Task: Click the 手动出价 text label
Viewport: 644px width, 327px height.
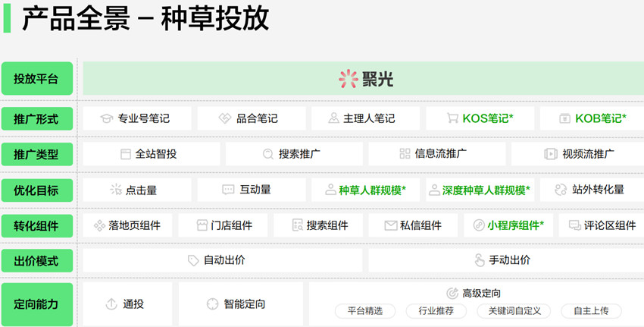Action: (510, 260)
